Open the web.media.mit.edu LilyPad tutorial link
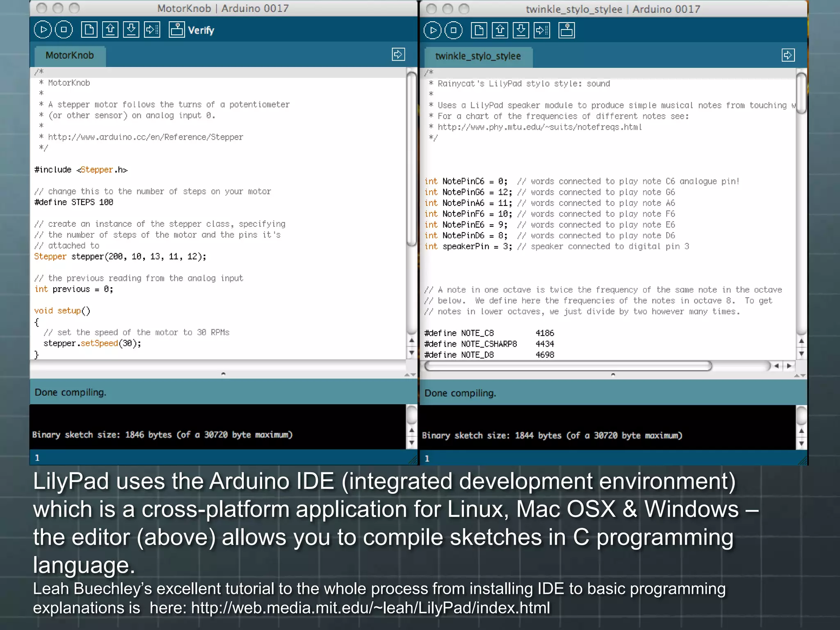The width and height of the screenshot is (840, 630). [x=370, y=608]
